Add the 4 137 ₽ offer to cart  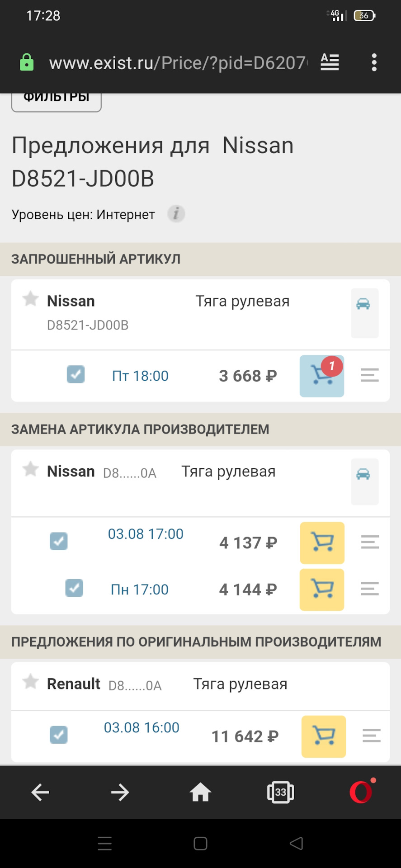coord(322,542)
